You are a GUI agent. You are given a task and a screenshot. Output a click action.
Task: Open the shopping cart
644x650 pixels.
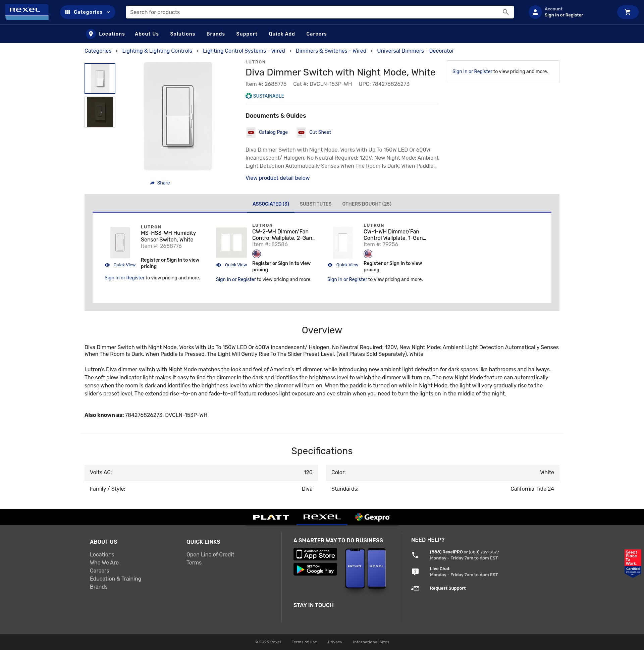pyautogui.click(x=628, y=12)
